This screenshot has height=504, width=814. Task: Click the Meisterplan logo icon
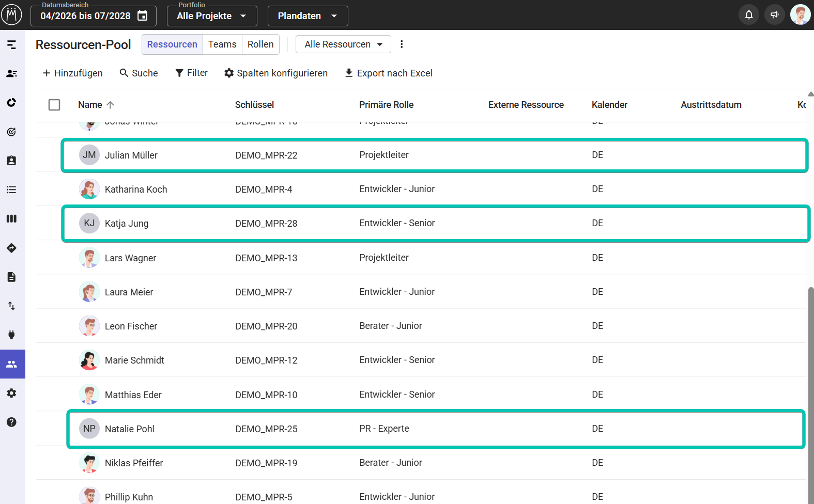tap(11, 15)
